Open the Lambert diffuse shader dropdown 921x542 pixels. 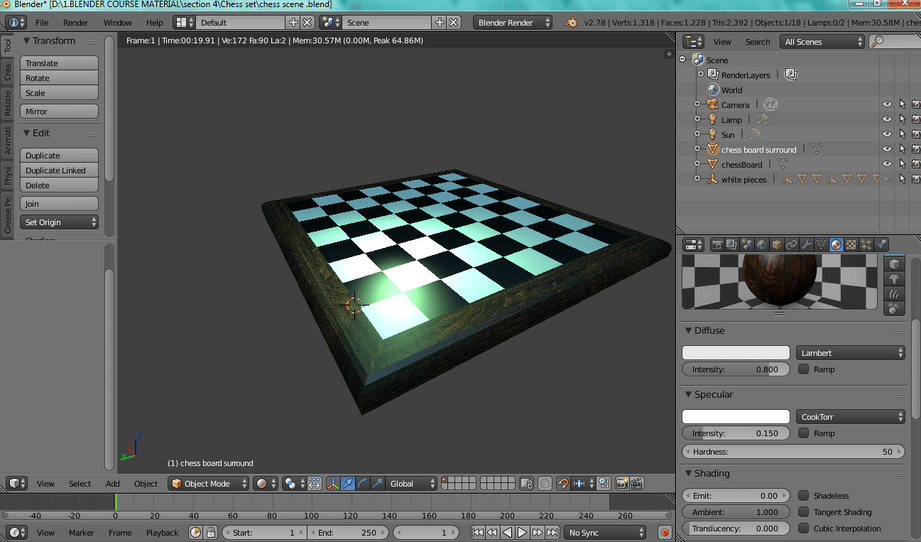click(851, 353)
